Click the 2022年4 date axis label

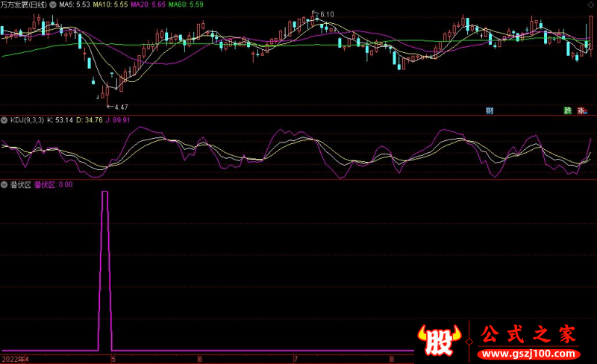(15, 359)
